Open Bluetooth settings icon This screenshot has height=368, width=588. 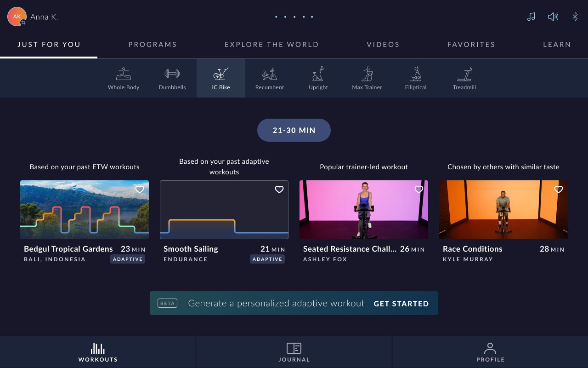coord(575,17)
